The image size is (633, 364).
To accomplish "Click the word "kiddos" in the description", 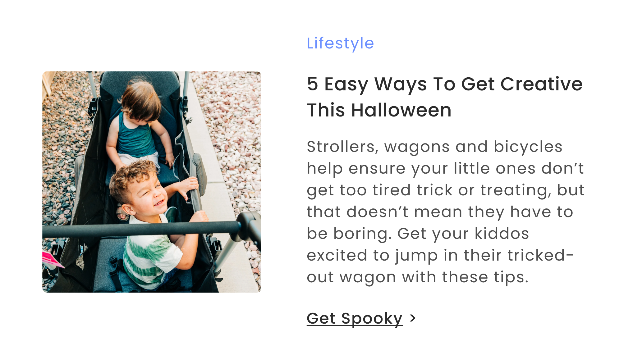I will pyautogui.click(x=502, y=234).
